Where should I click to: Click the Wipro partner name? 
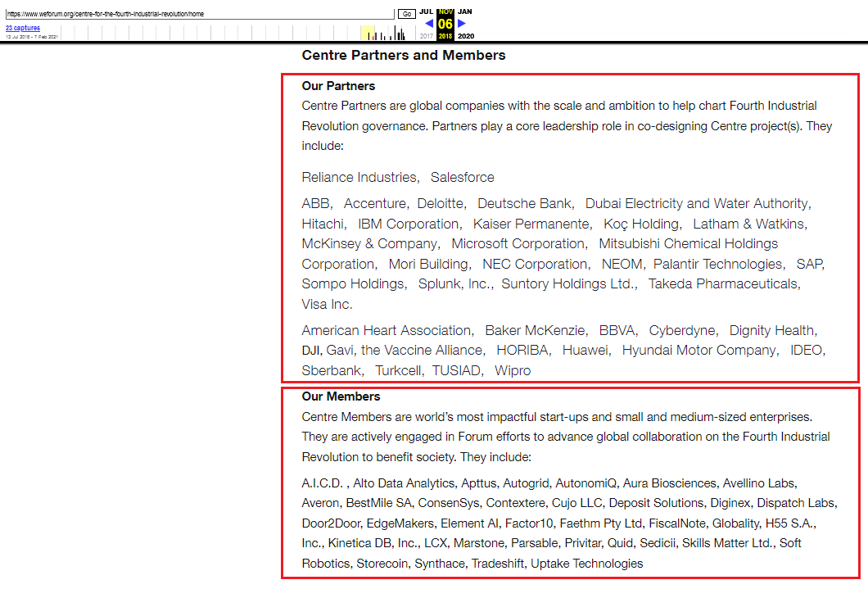tap(513, 370)
